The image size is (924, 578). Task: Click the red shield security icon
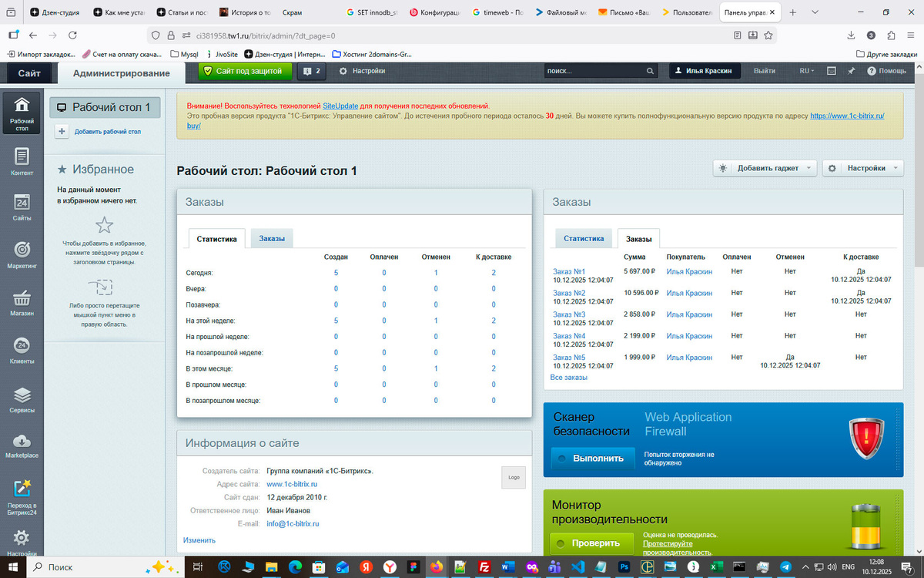[866, 439]
